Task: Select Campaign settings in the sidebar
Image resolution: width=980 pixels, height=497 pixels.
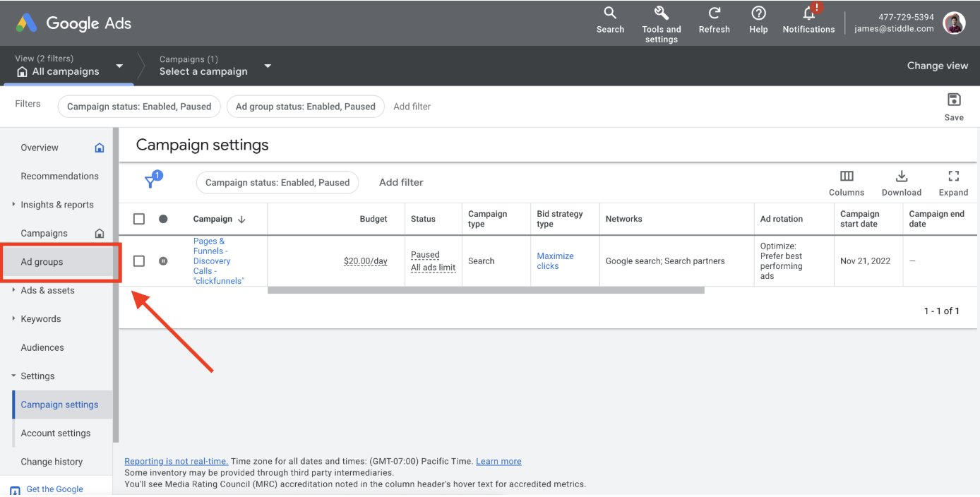Action: (59, 405)
